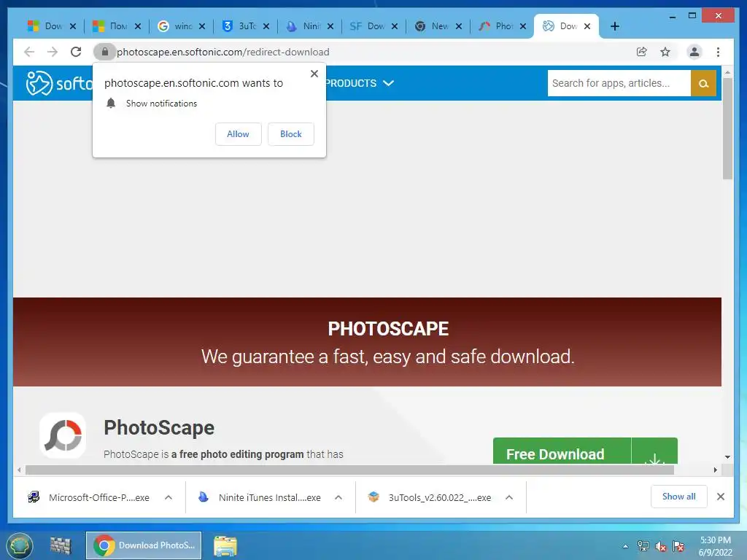
Task: Click the scroll down arrow of page
Action: coord(727,456)
